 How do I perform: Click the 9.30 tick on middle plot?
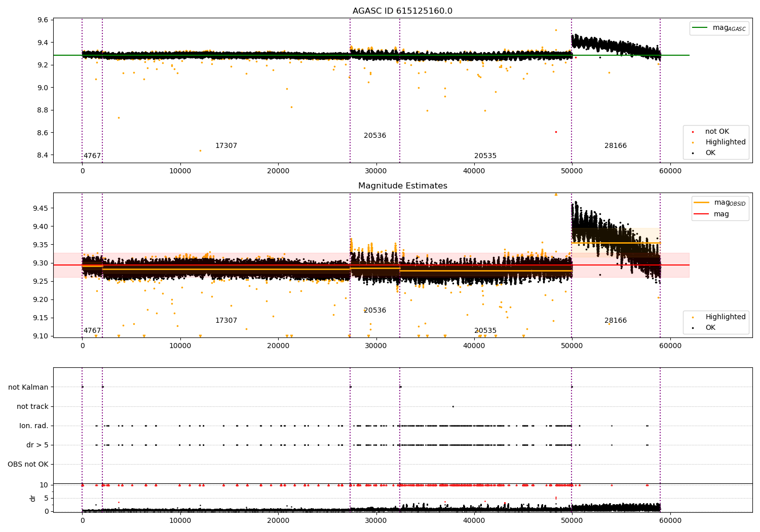41,263
